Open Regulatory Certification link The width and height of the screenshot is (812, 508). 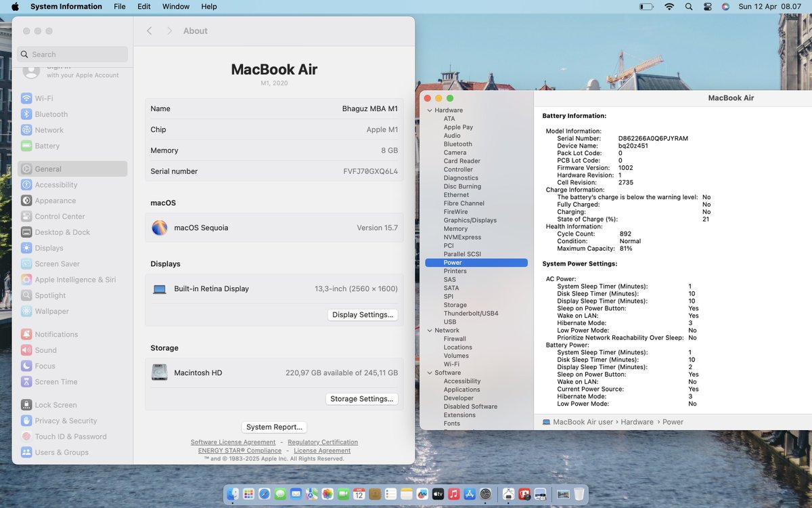323,442
